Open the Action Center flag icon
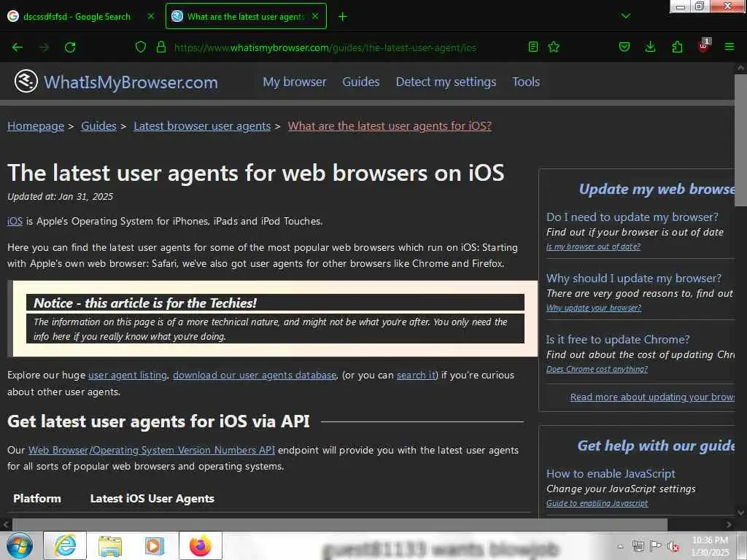This screenshot has width=747, height=560. click(x=656, y=546)
